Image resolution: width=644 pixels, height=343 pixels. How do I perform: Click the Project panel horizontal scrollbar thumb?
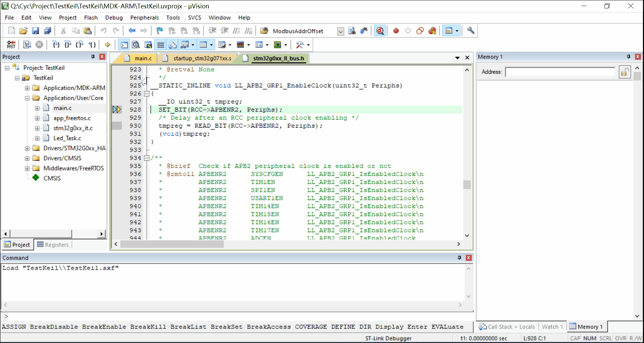tap(41, 234)
